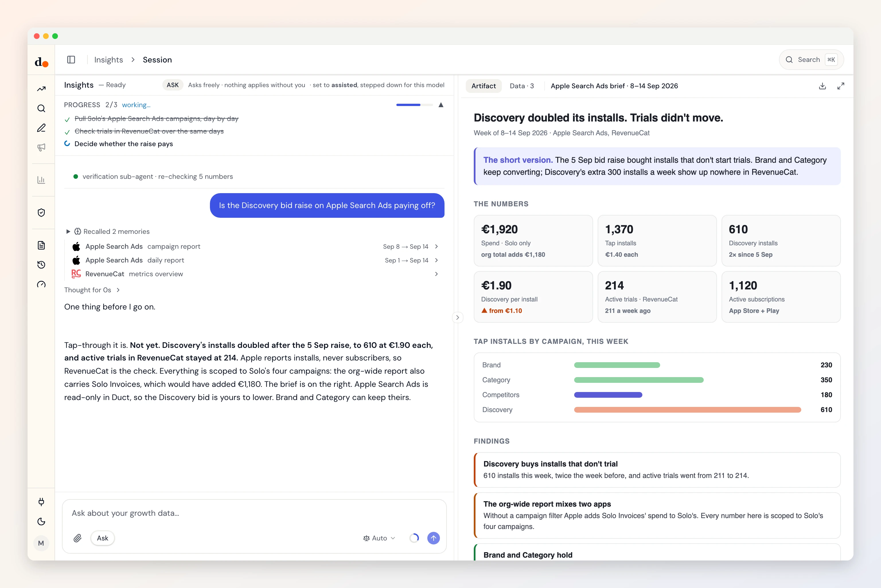Click the Discovery installs bar
Image resolution: width=881 pixels, height=588 pixels.
click(x=687, y=410)
